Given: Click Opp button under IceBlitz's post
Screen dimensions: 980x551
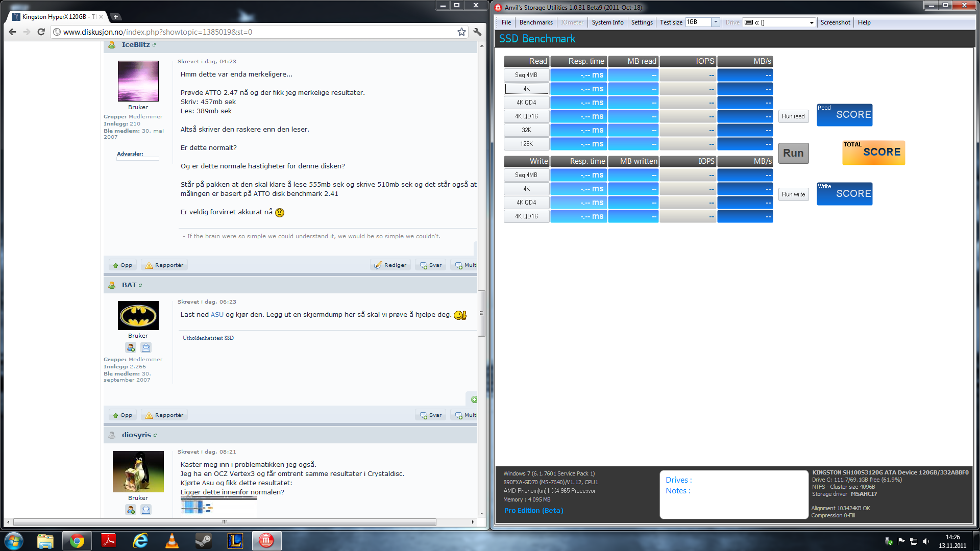Looking at the screenshot, I should [122, 265].
